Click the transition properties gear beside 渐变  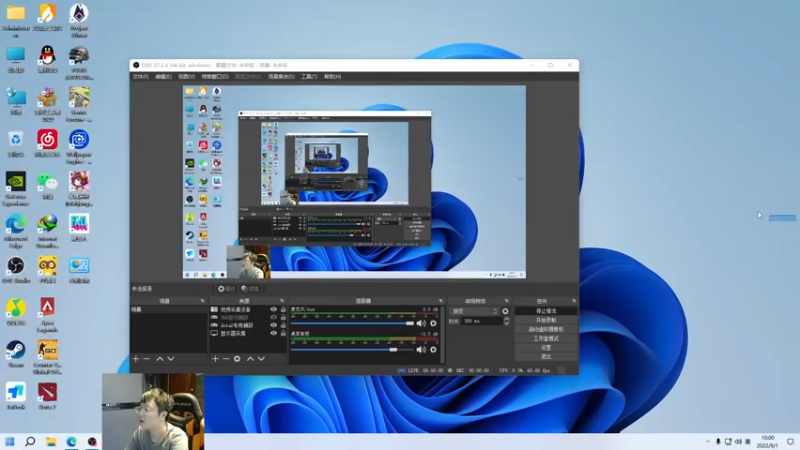coord(505,311)
